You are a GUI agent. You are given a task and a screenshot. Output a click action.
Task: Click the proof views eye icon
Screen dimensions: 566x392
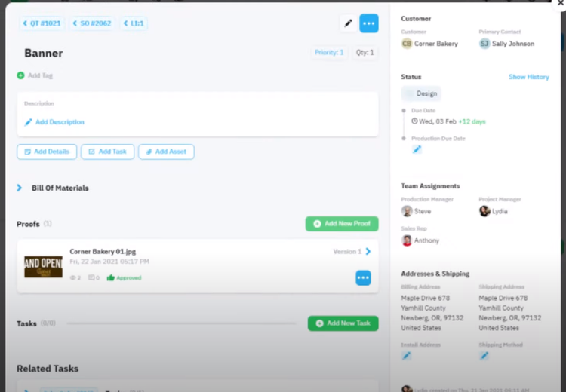[74, 277]
